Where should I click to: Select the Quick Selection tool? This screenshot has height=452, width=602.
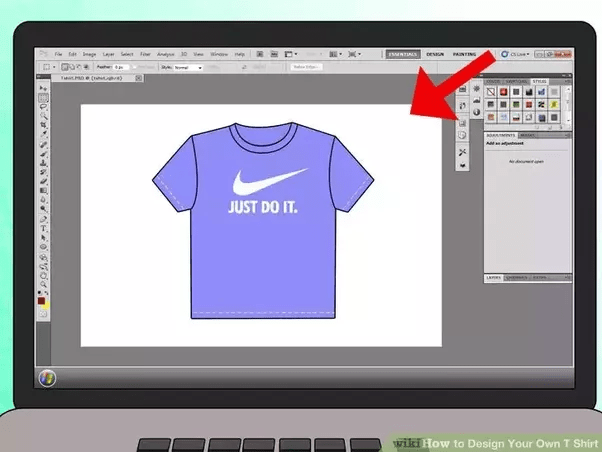pyautogui.click(x=43, y=116)
